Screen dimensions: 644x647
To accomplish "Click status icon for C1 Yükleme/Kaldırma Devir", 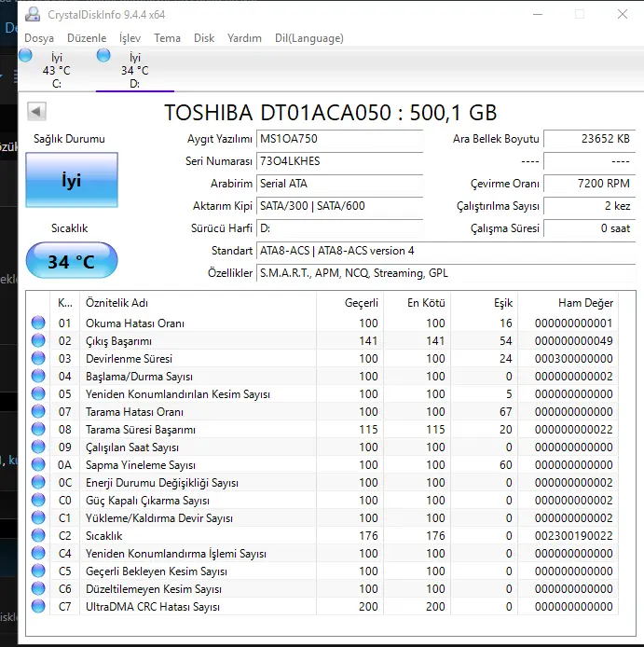I will coord(38,517).
